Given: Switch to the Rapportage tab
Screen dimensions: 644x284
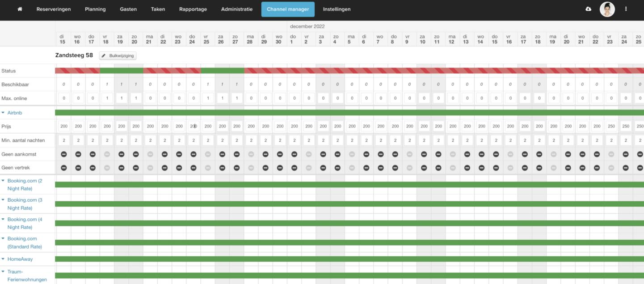Looking at the screenshot, I should [x=193, y=9].
